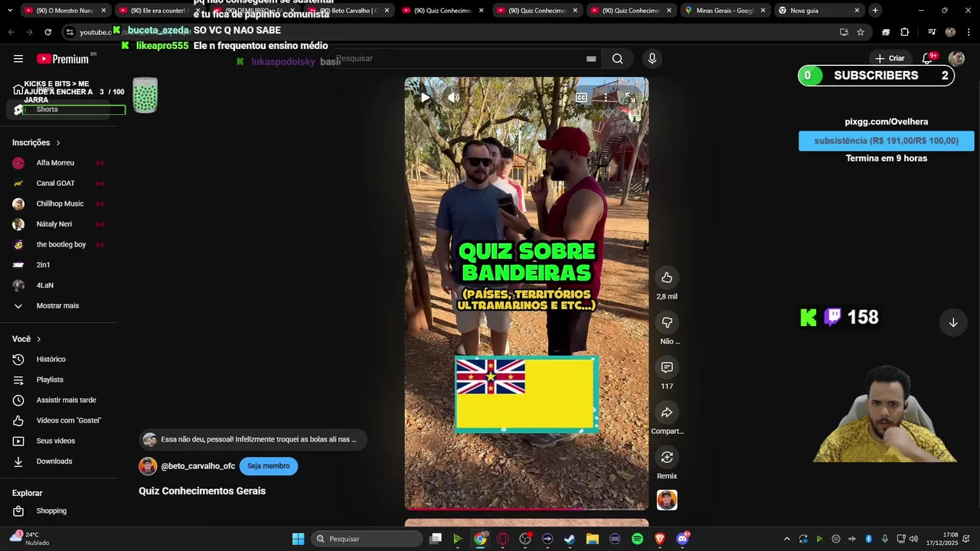Go back in browser history

[x=11, y=32]
